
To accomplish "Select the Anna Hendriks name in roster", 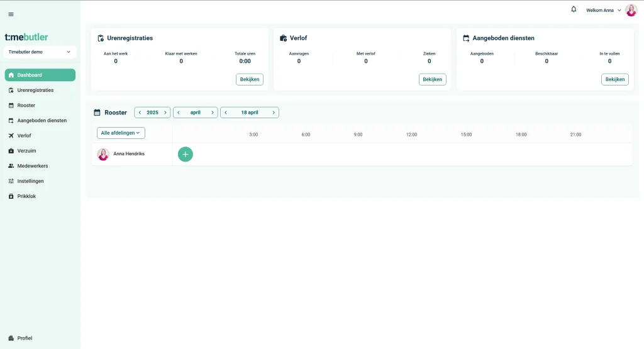I will click(129, 154).
